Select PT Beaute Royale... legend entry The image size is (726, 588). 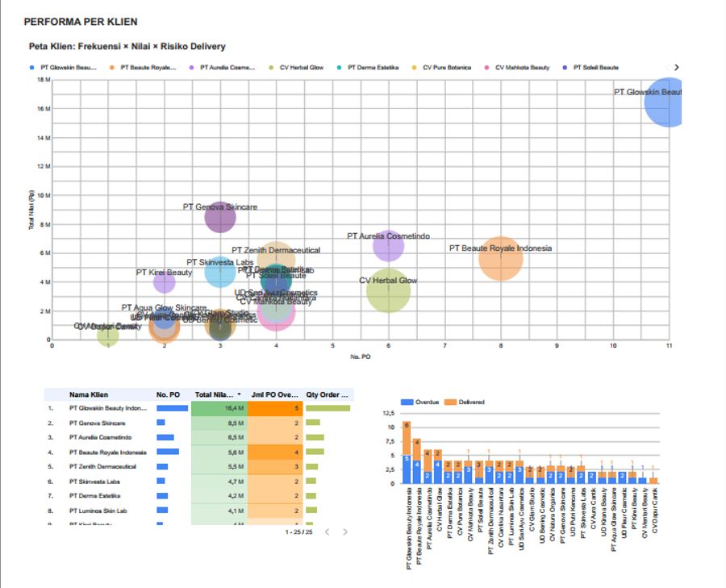tap(143, 68)
